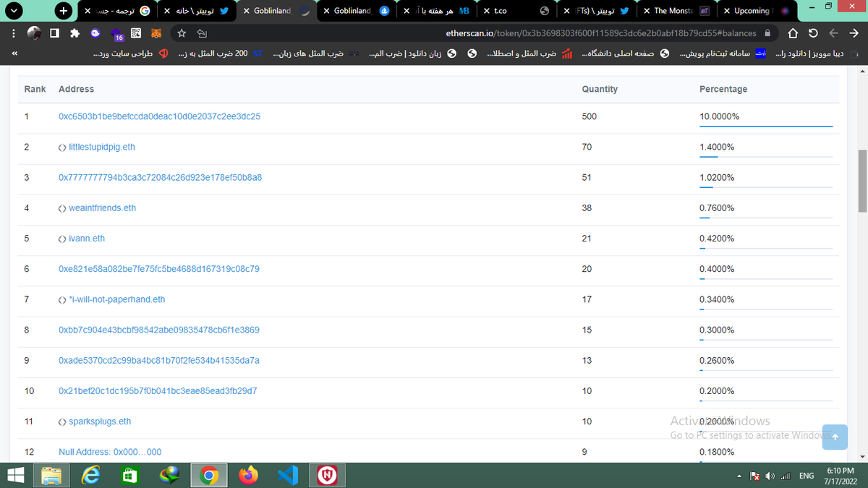Switch to the MB weekly tab
Image resolution: width=868 pixels, height=488 pixels.
pos(438,11)
